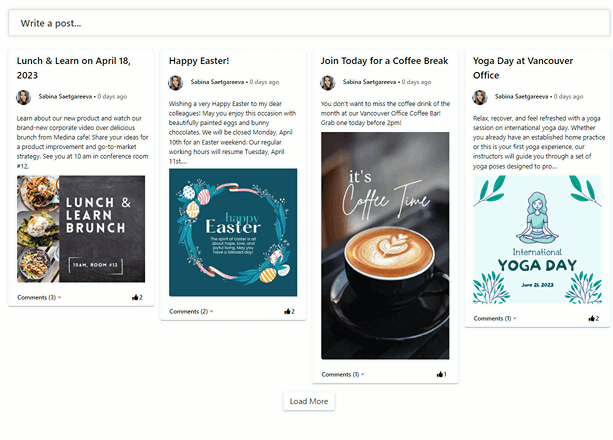Open the Lunch & Learn Brunch image
Viewport: 613px width, 440px height.
pos(81,229)
